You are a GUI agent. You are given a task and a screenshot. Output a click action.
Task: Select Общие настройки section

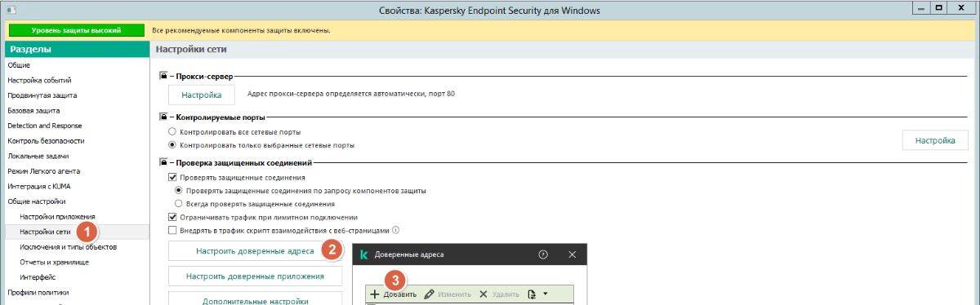tap(37, 201)
